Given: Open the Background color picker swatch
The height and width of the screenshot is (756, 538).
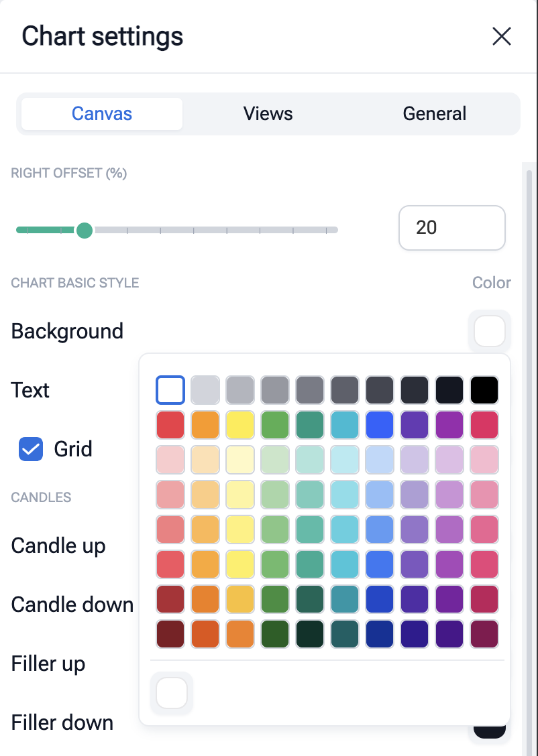Looking at the screenshot, I should click(490, 331).
